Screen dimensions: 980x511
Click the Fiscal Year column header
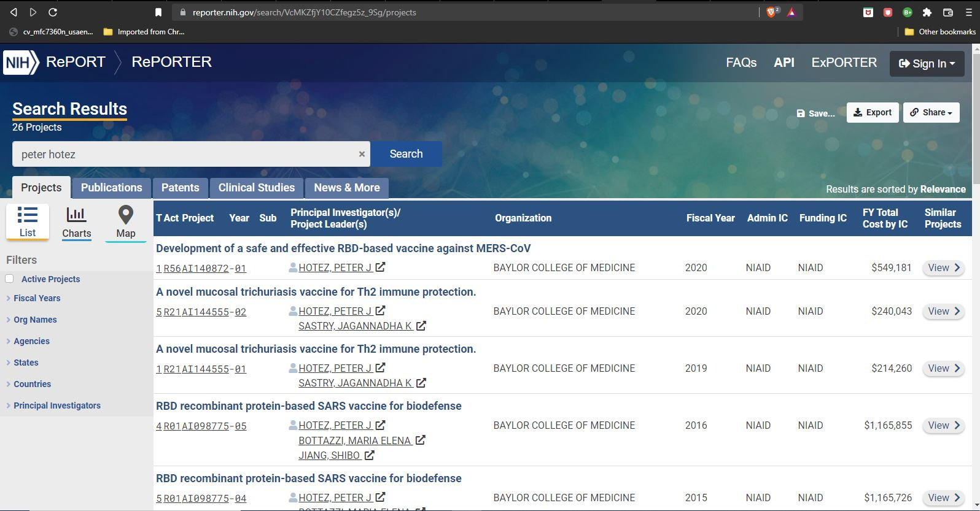point(710,218)
